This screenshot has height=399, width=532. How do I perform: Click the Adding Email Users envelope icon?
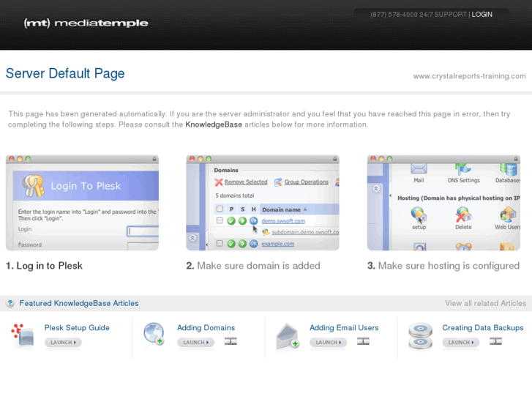coord(288,336)
